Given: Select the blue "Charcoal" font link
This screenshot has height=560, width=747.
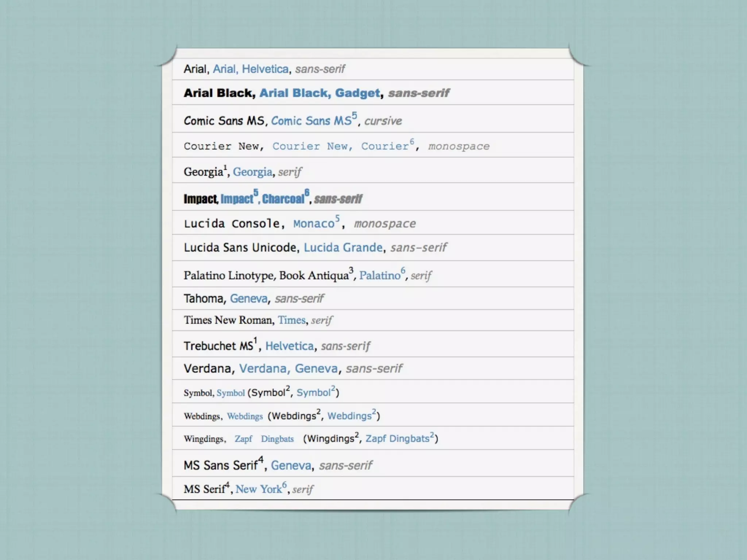Looking at the screenshot, I should [x=283, y=199].
